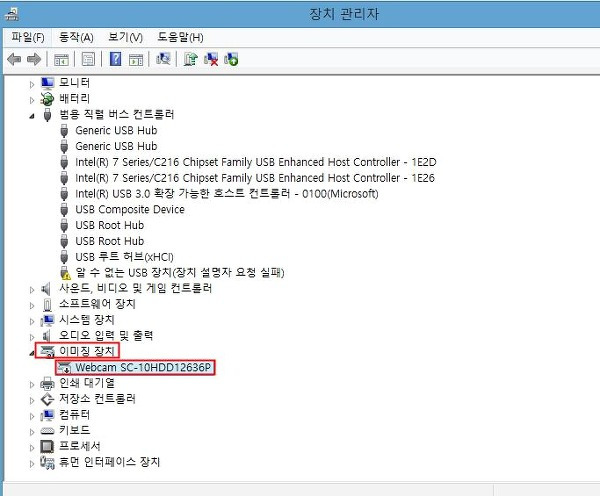Expand the 사운드, 비디오 및 게임 컨트롤러 arrow
Image resolution: width=600 pixels, height=496 pixels.
32,290
